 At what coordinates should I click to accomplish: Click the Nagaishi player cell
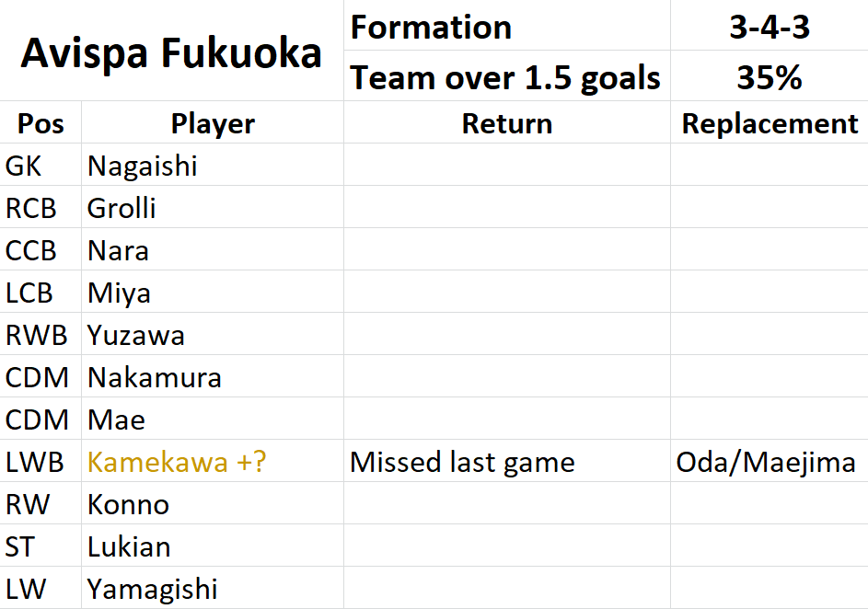(x=213, y=166)
